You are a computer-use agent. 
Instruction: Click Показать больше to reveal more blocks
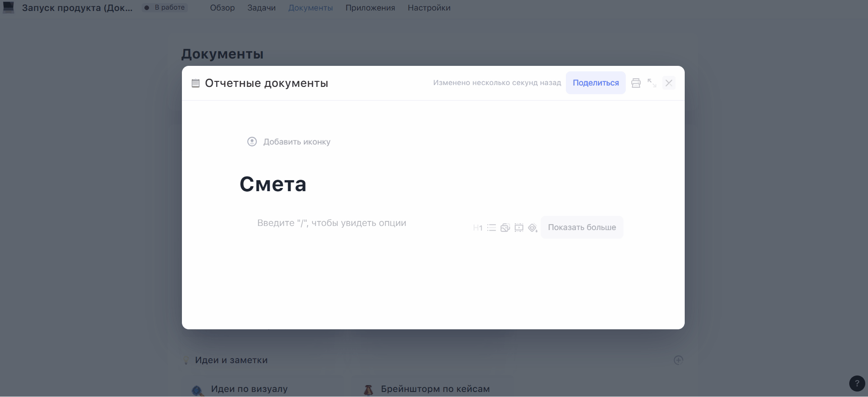(581, 227)
